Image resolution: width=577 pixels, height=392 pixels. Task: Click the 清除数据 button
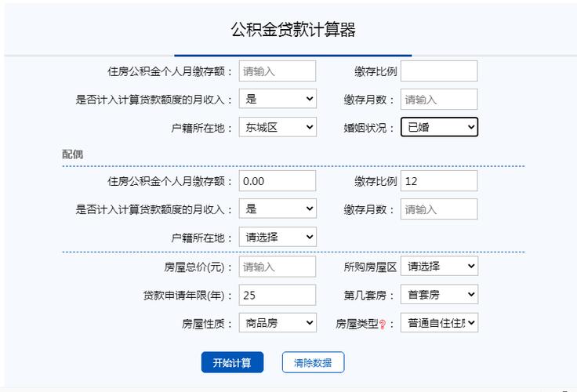pyautogui.click(x=313, y=362)
